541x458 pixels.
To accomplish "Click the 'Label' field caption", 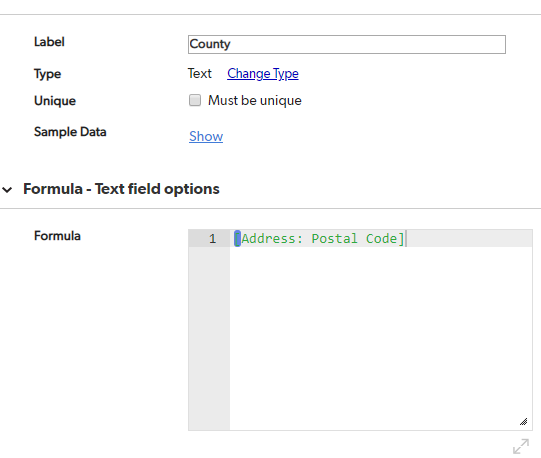I will coord(49,42).
